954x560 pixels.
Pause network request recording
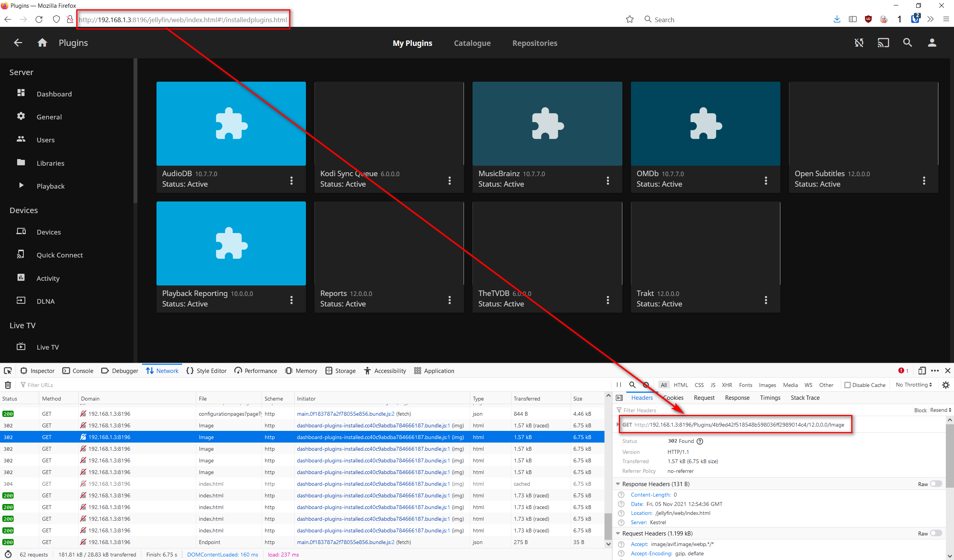(619, 385)
